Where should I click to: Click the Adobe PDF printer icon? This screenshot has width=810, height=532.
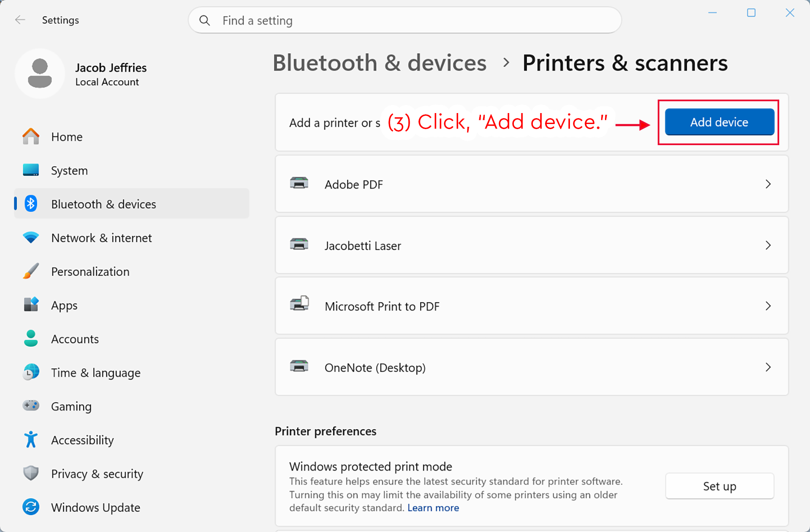[x=299, y=183]
